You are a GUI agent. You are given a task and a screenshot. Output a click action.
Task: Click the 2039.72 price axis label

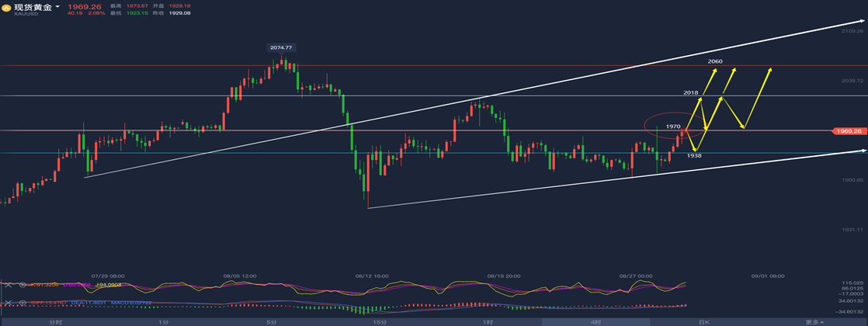pos(852,81)
